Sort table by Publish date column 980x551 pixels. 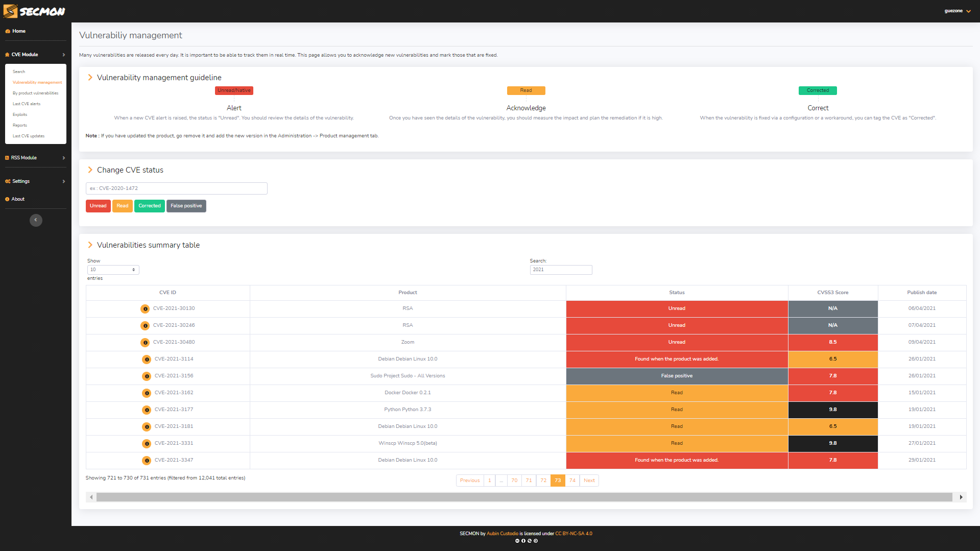(922, 293)
